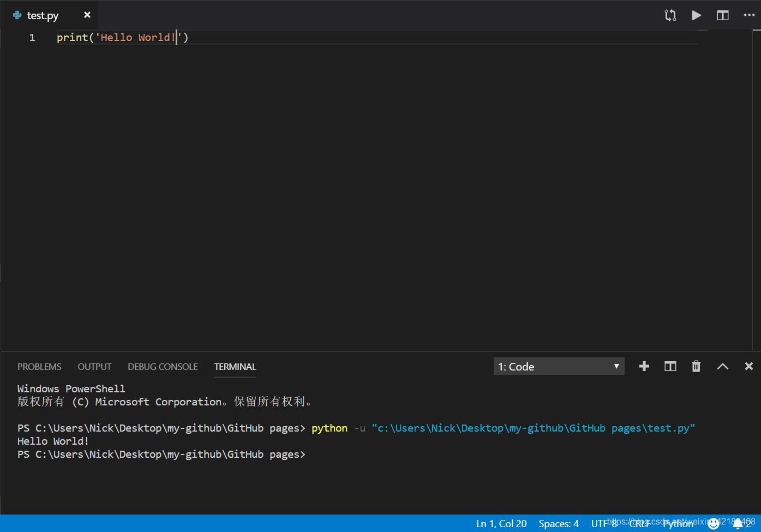
Task: Select the TERMINAL panel tab
Action: point(235,367)
